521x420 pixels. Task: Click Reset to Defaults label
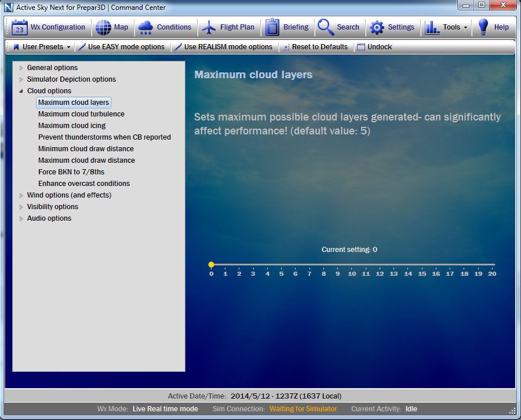(x=320, y=47)
